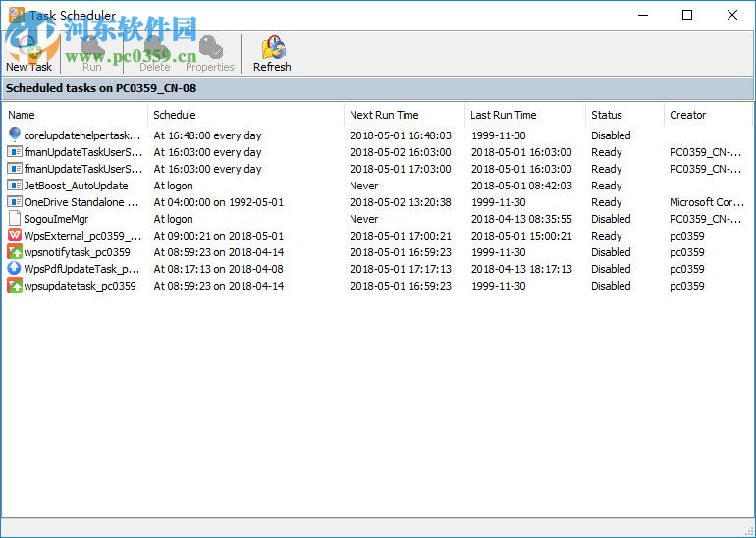Sort by Next Run Time column header

click(405, 115)
